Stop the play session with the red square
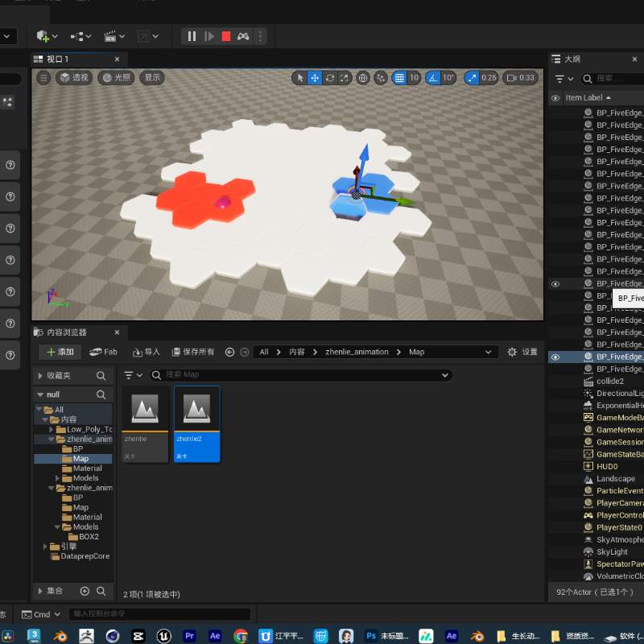The width and height of the screenshot is (644, 644). (226, 36)
